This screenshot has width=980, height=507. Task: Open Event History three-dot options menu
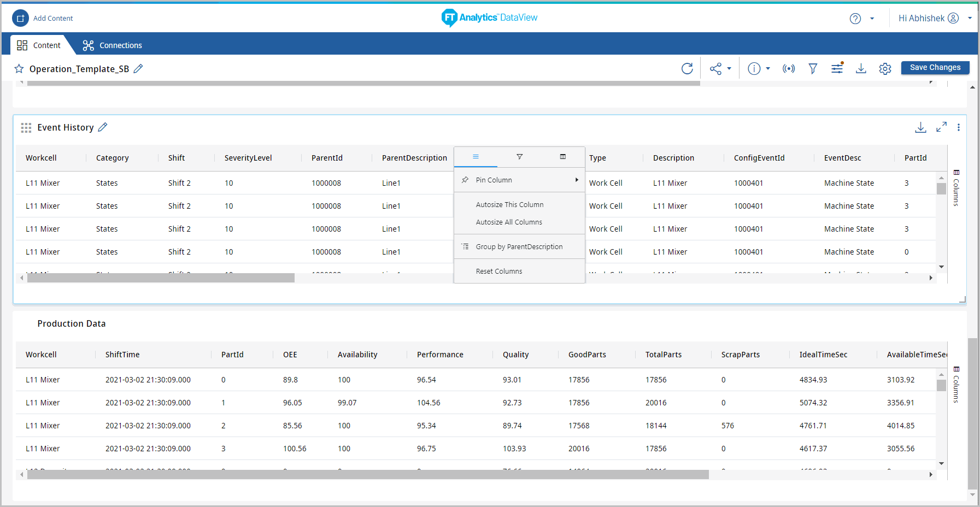(x=958, y=127)
